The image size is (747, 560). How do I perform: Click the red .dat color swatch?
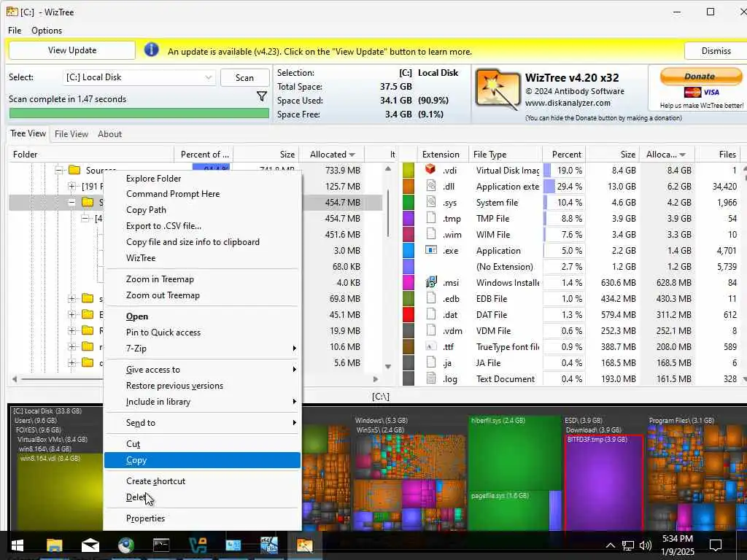pos(409,314)
